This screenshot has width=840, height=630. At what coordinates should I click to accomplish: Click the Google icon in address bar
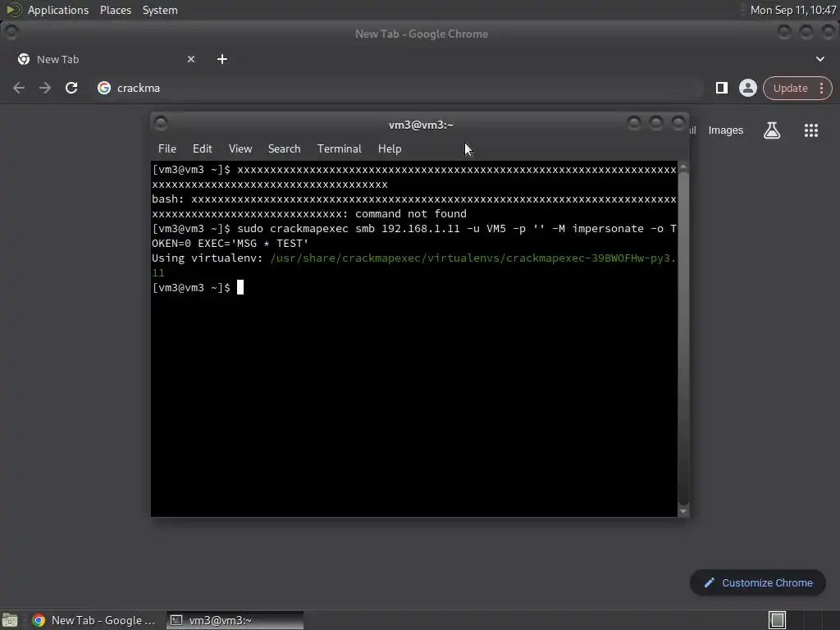point(104,88)
